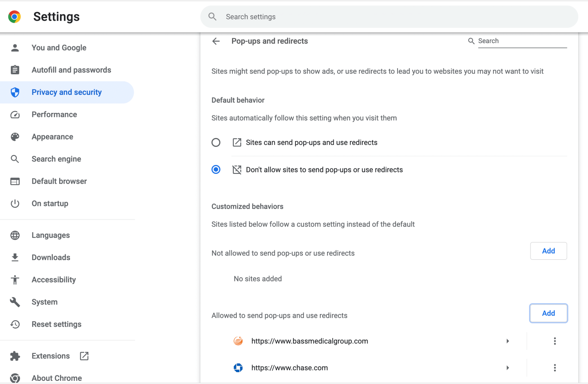588x384 pixels.
Task: Open three-dot menu for bassmedicalgroup.com
Action: pyautogui.click(x=555, y=341)
